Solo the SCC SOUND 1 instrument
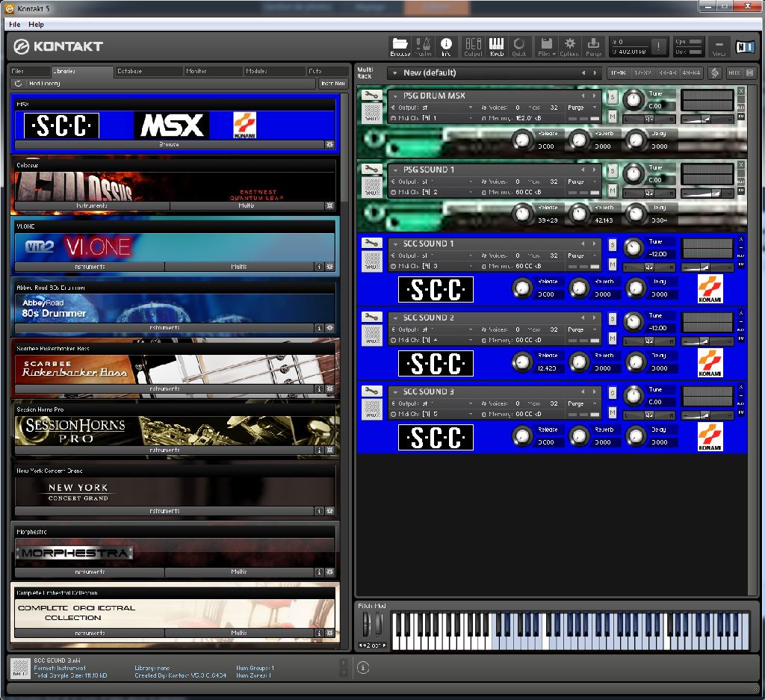Viewport: 765px width, 700px height. click(613, 245)
